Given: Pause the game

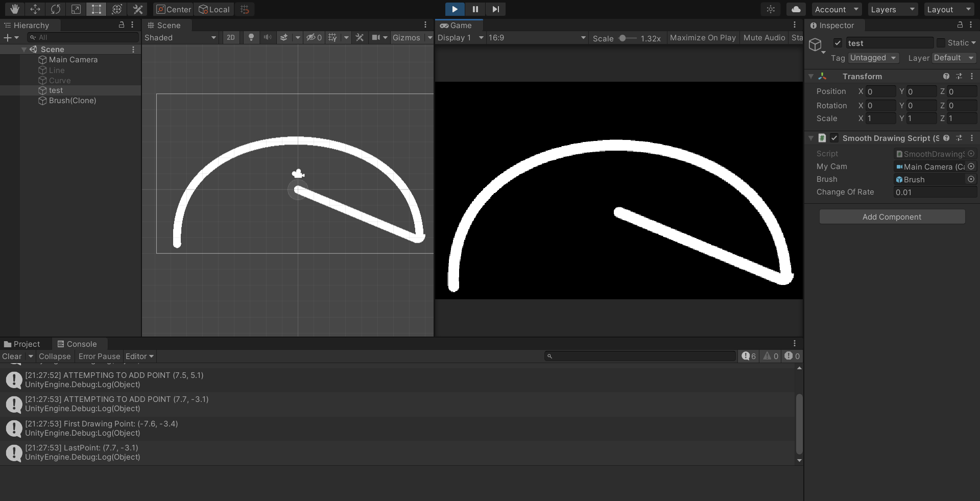Looking at the screenshot, I should [475, 9].
